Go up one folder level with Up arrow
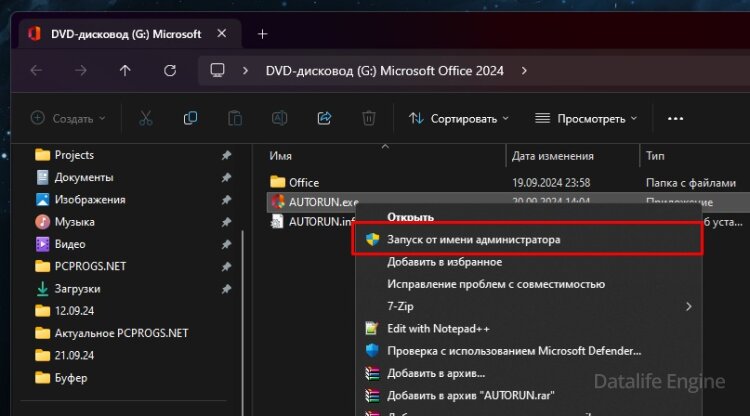The image size is (750, 416). click(x=124, y=71)
